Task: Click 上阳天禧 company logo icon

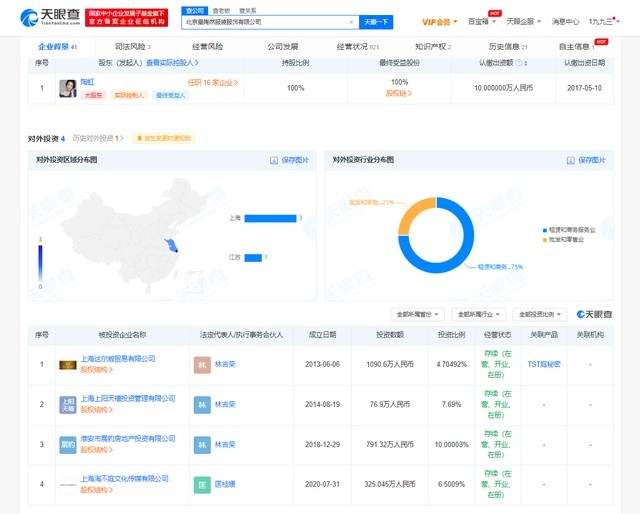Action: [68, 405]
